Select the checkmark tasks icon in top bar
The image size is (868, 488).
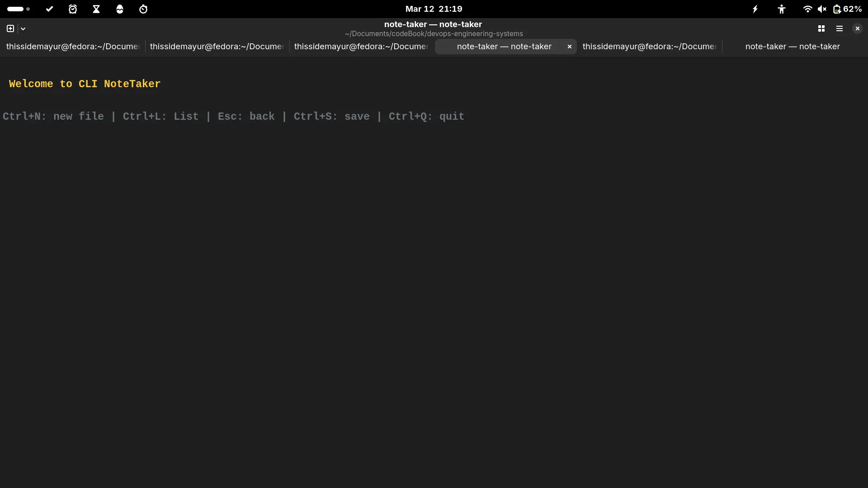tap(50, 9)
